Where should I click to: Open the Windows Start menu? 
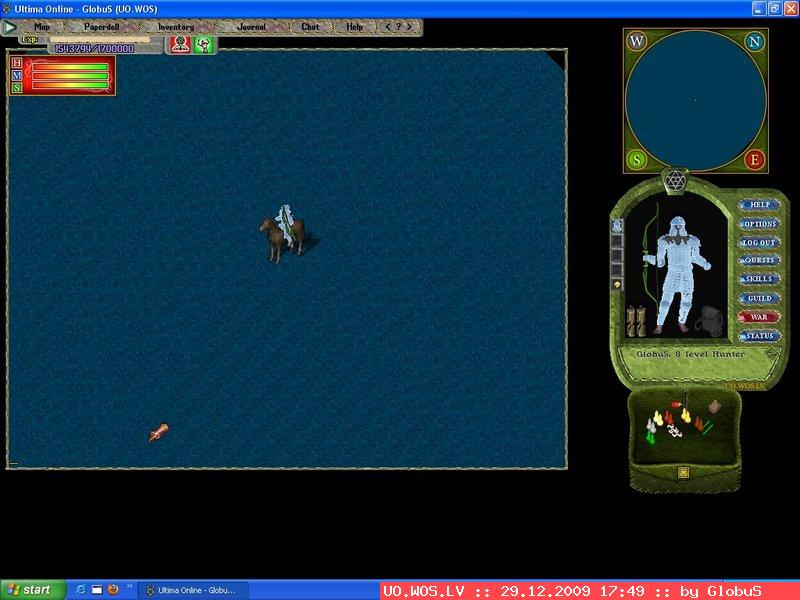[x=33, y=590]
